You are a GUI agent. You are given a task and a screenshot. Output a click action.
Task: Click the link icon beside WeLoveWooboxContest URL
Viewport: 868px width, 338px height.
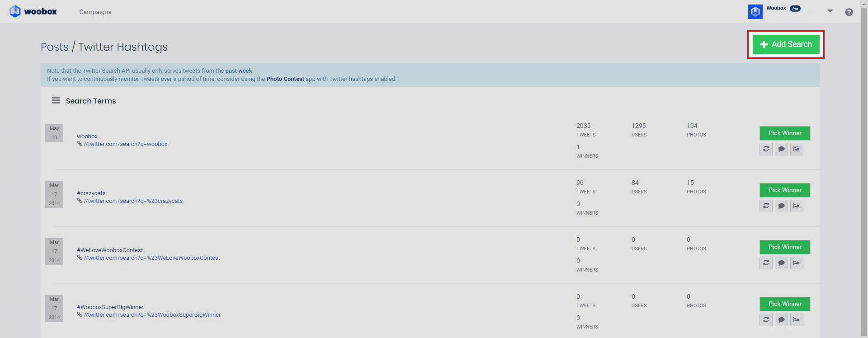pyautogui.click(x=80, y=258)
